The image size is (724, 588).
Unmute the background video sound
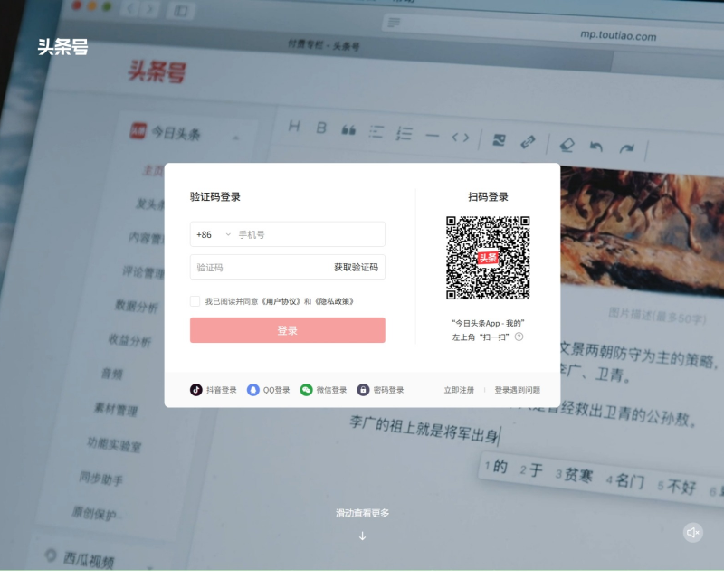[693, 532]
